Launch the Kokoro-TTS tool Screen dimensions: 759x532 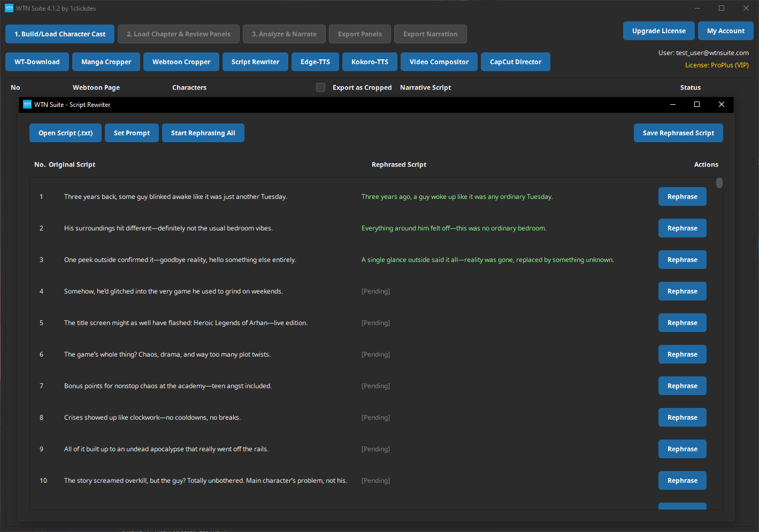click(x=370, y=61)
